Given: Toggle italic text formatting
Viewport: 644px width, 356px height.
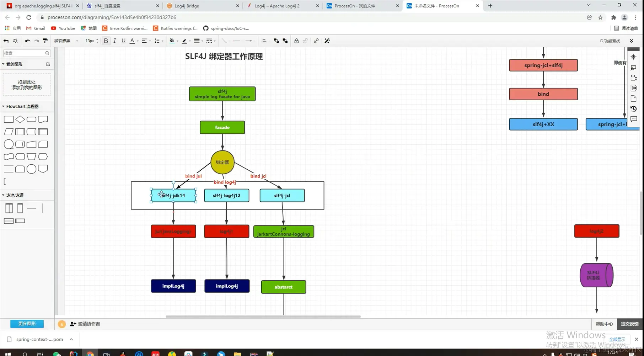Looking at the screenshot, I should pos(114,41).
